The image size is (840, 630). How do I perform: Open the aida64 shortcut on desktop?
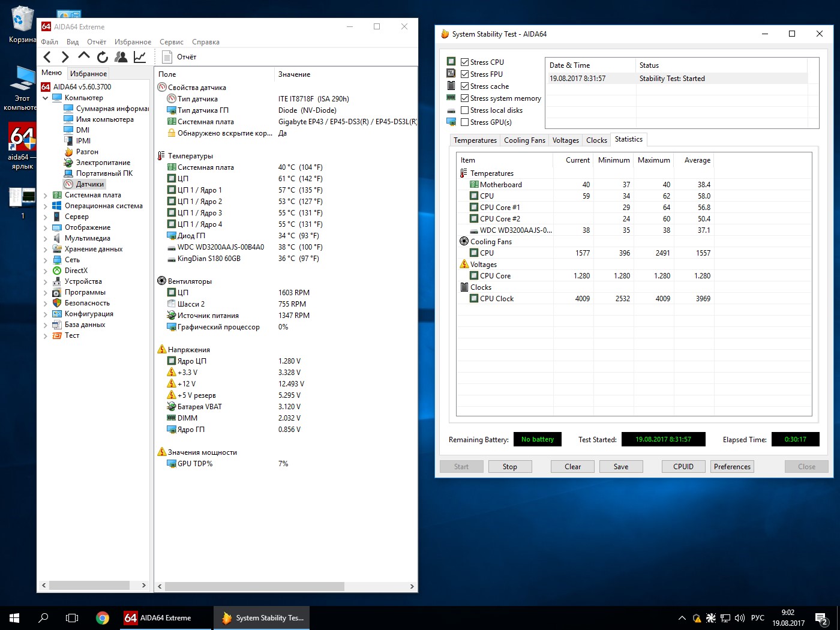pyautogui.click(x=22, y=146)
